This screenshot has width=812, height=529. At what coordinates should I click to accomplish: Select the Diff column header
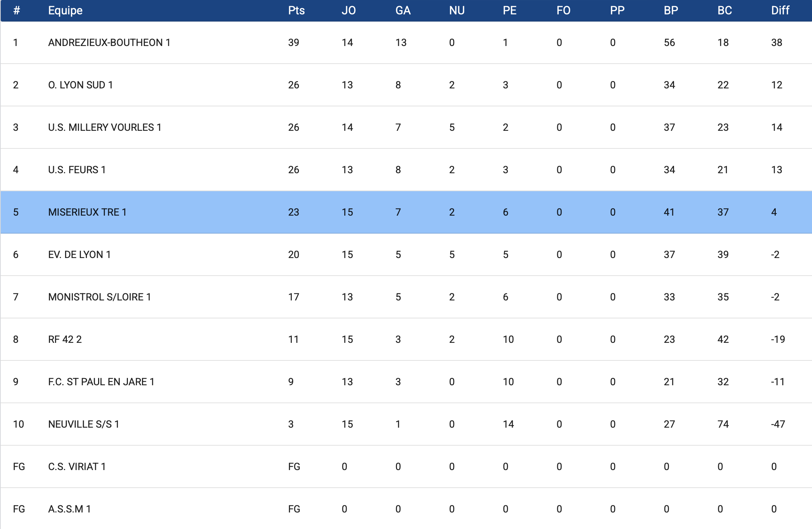(x=780, y=10)
